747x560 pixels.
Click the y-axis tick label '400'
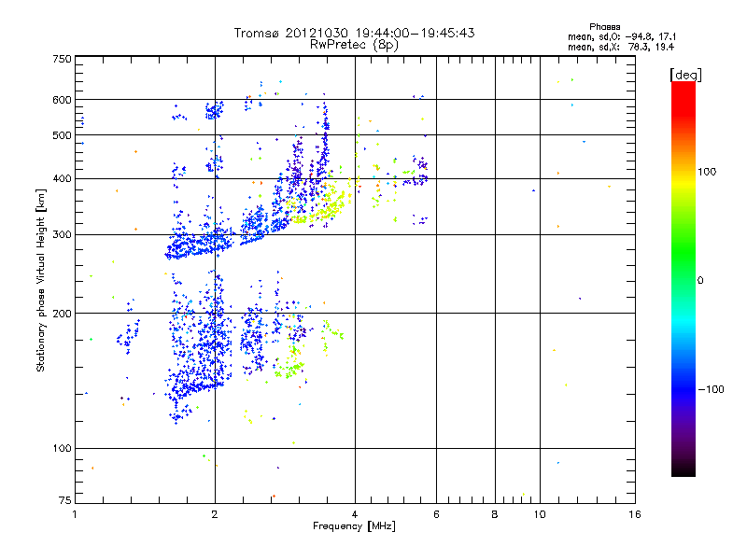coord(62,179)
